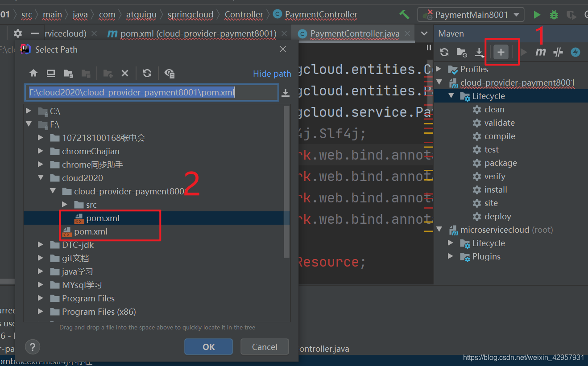
Task: Click the editor settings gear icon
Action: (17, 33)
